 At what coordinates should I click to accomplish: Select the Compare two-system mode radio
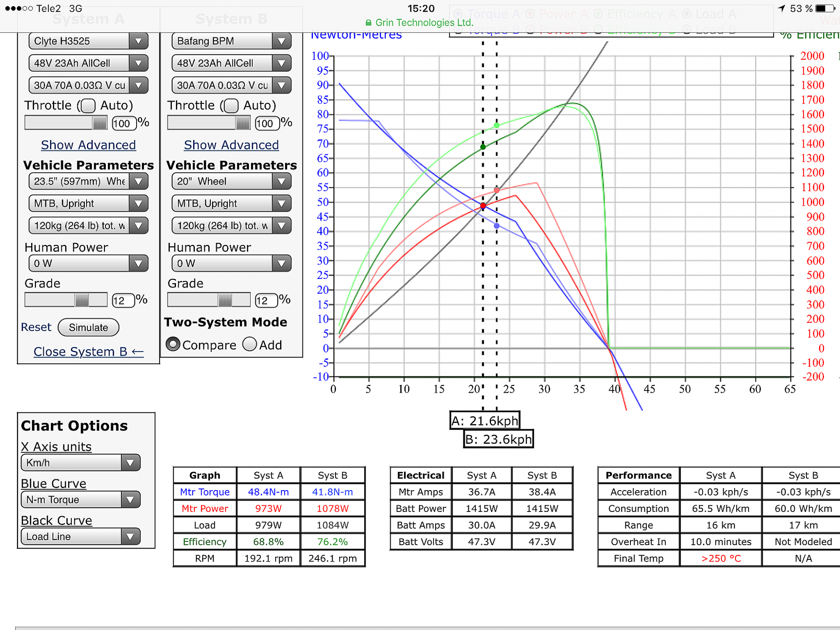point(173,344)
